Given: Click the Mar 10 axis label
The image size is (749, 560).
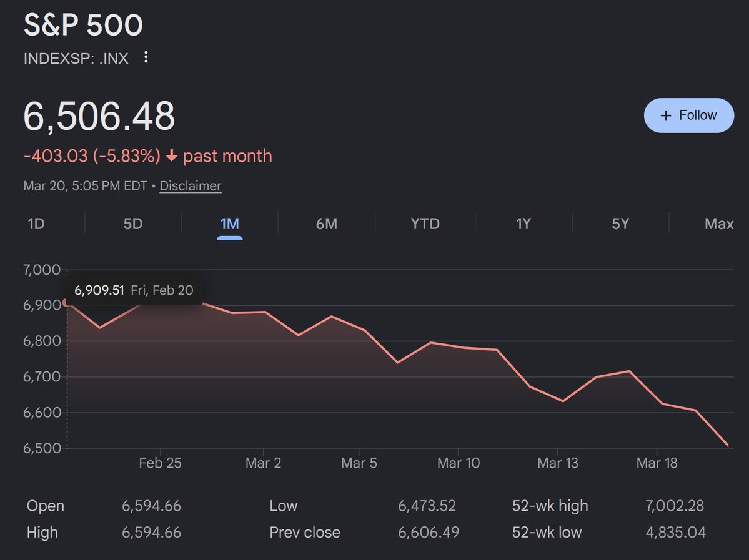Looking at the screenshot, I should (458, 463).
